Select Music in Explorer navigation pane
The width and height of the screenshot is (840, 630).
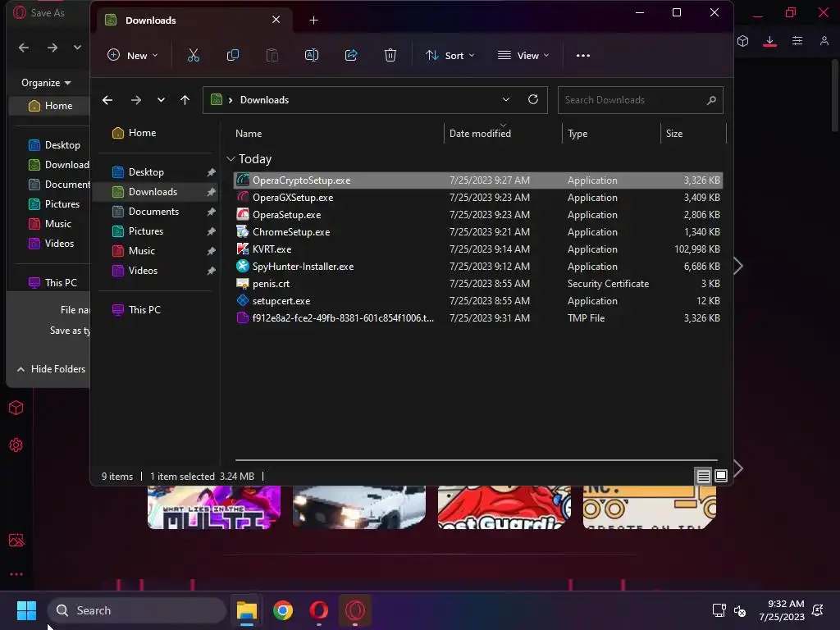(x=155, y=251)
